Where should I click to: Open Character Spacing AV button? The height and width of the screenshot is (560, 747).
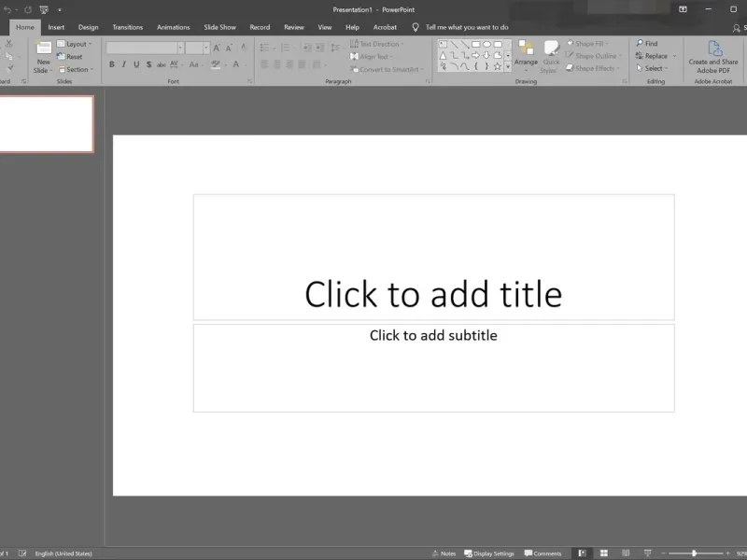point(175,64)
